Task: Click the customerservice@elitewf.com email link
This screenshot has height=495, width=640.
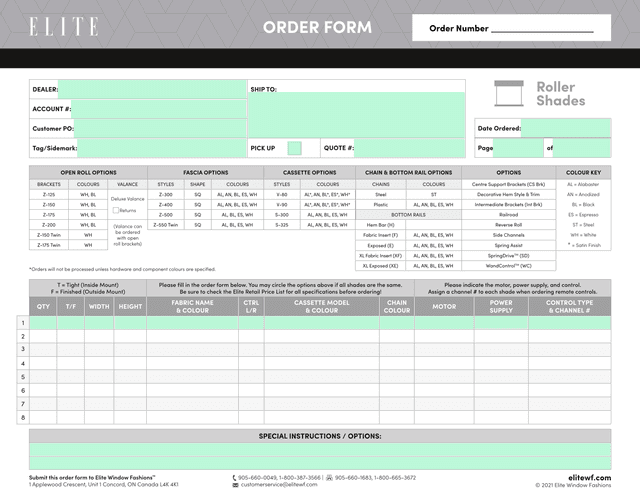Action: (279, 485)
